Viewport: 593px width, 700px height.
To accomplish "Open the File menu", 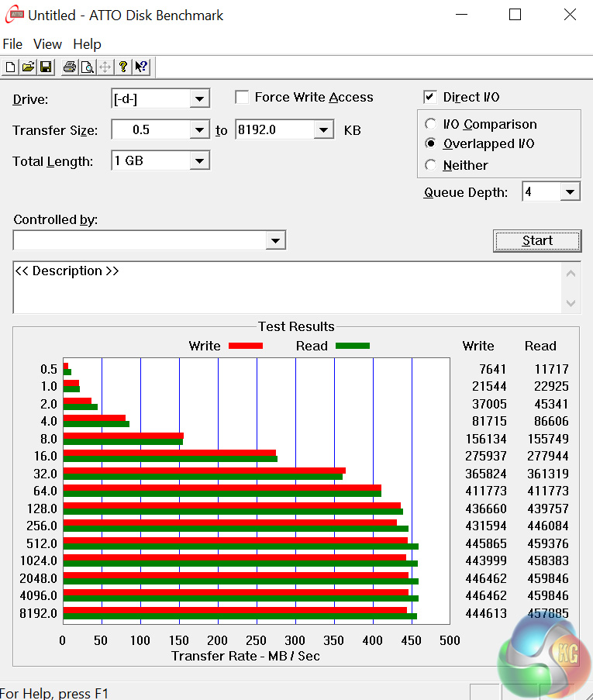I will (12, 44).
